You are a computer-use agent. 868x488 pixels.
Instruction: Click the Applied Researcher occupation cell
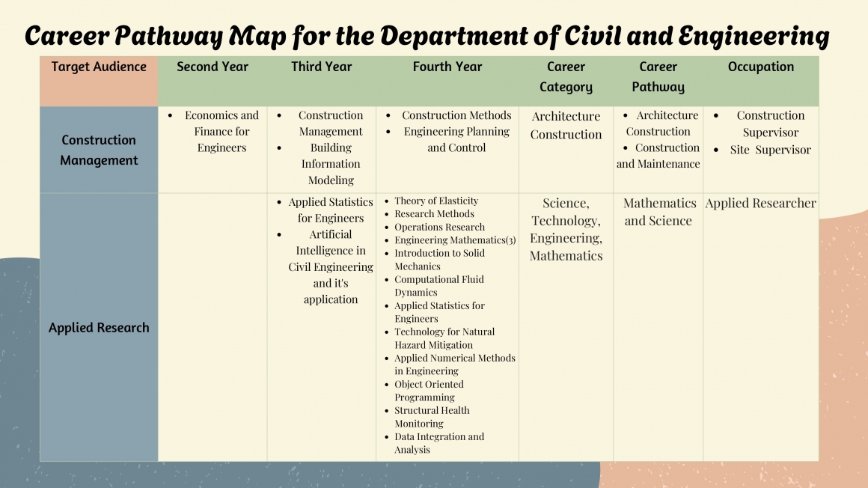pyautogui.click(x=760, y=203)
